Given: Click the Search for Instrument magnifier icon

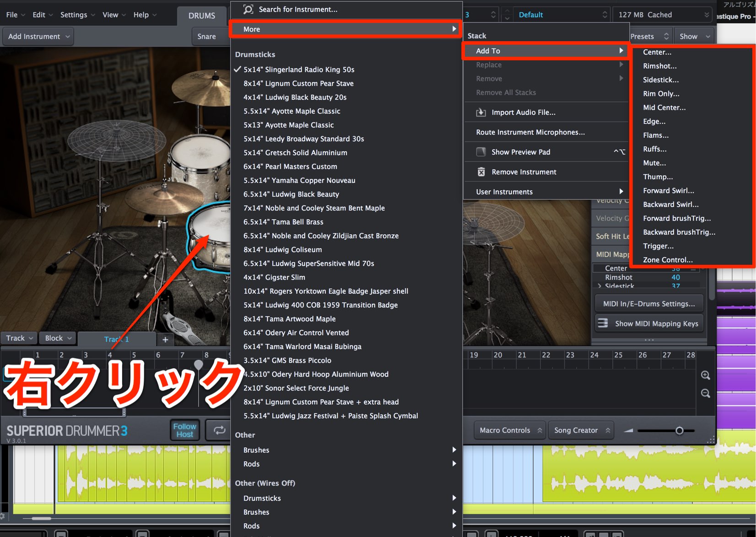Looking at the screenshot, I should 248,9.
